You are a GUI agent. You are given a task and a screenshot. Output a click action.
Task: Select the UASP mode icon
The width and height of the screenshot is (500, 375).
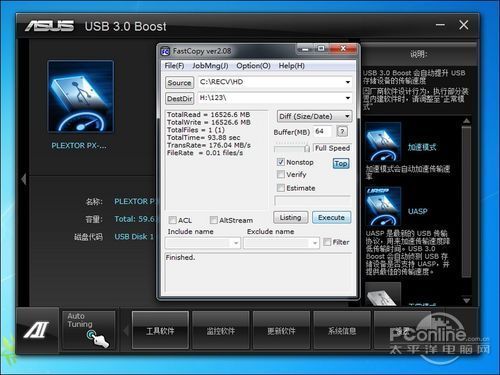pyautogui.click(x=383, y=206)
